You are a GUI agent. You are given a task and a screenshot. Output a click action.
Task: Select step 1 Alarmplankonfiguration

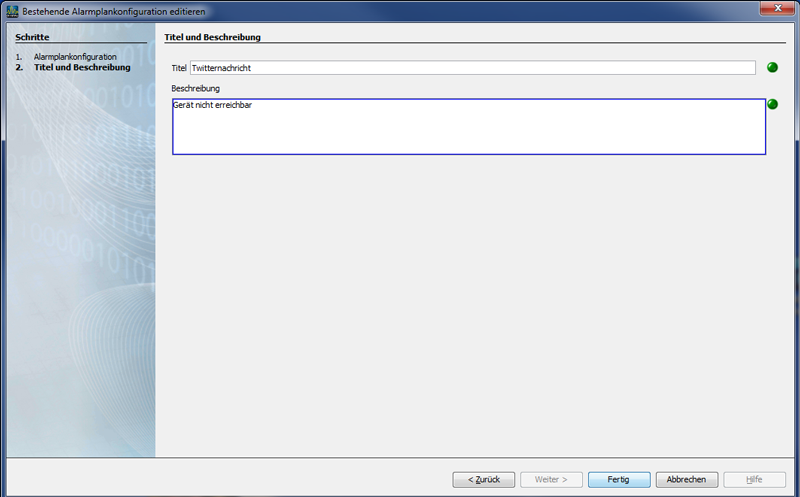click(75, 57)
